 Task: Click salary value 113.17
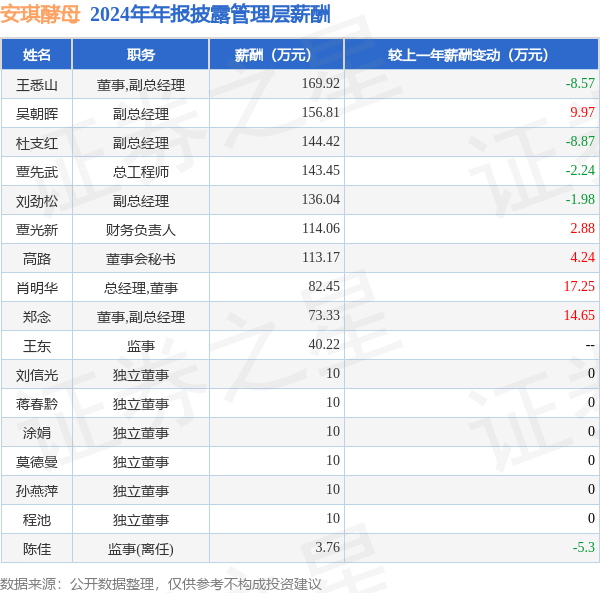click(x=320, y=257)
